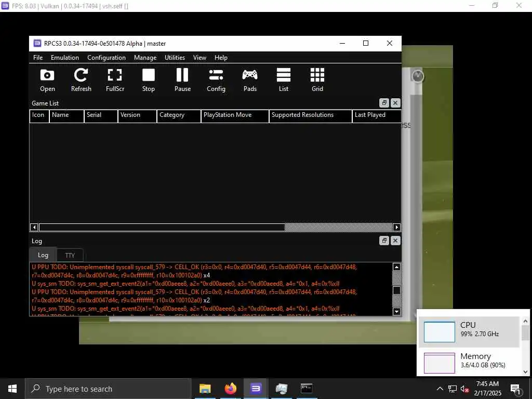Open network status tray icon

453,389
